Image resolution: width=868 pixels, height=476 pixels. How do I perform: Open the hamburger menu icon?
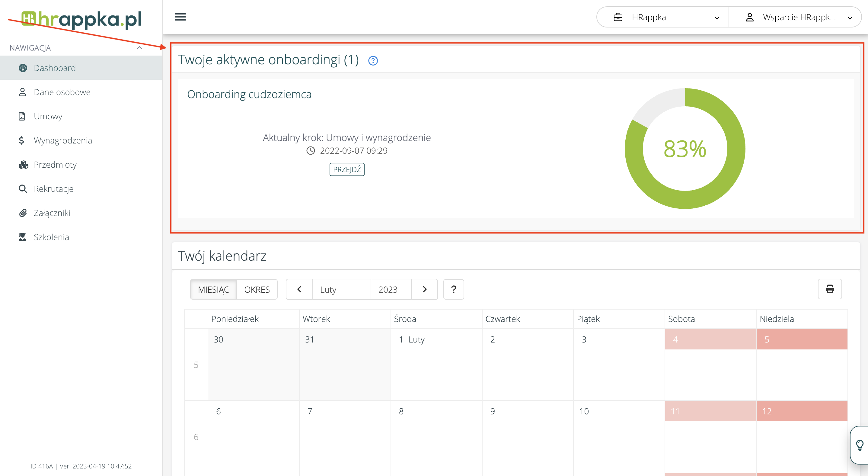click(180, 17)
